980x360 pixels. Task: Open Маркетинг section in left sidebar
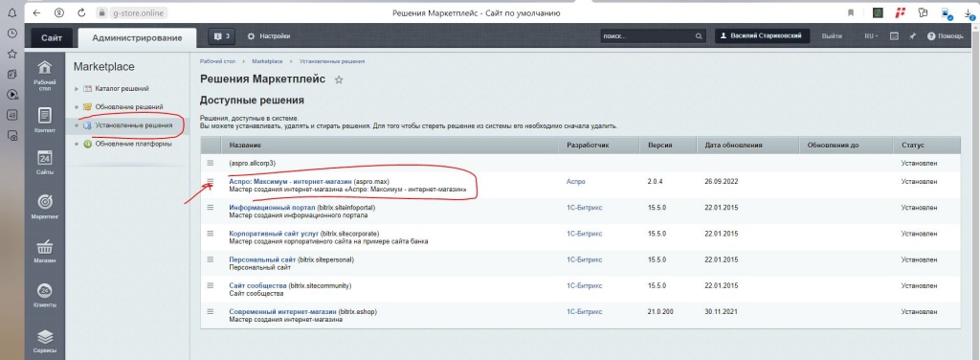[x=45, y=206]
